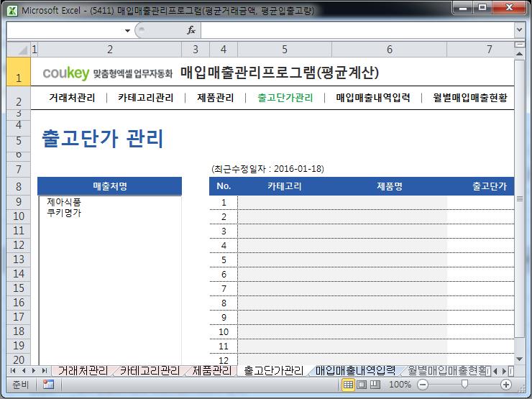
Task: Click the 최근수정일자 2016-01-18 text
Action: (267, 169)
